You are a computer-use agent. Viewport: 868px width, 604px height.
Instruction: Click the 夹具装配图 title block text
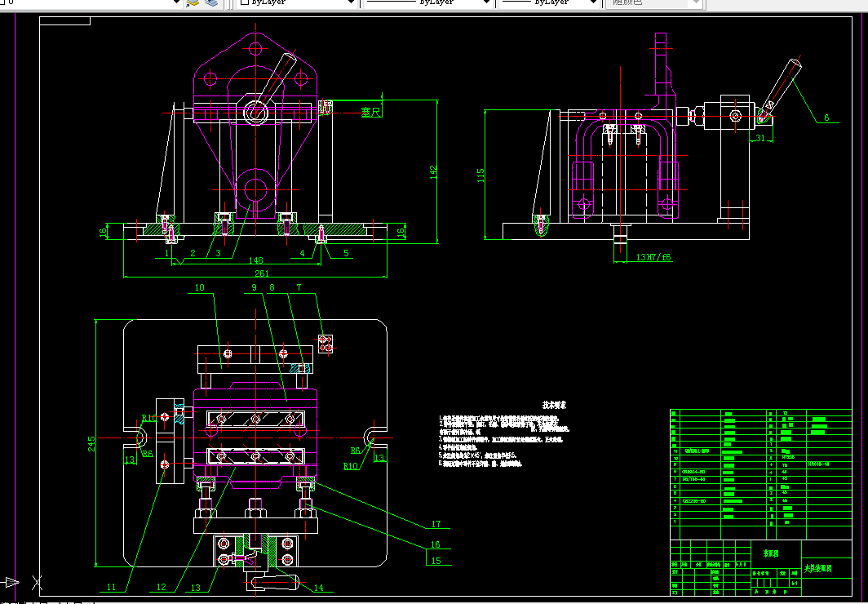coord(818,568)
